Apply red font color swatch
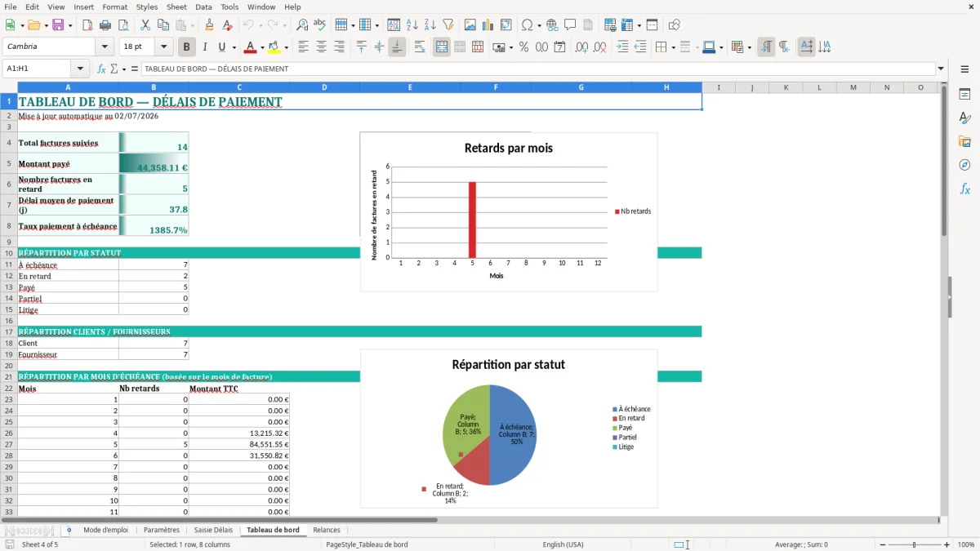 point(251,47)
